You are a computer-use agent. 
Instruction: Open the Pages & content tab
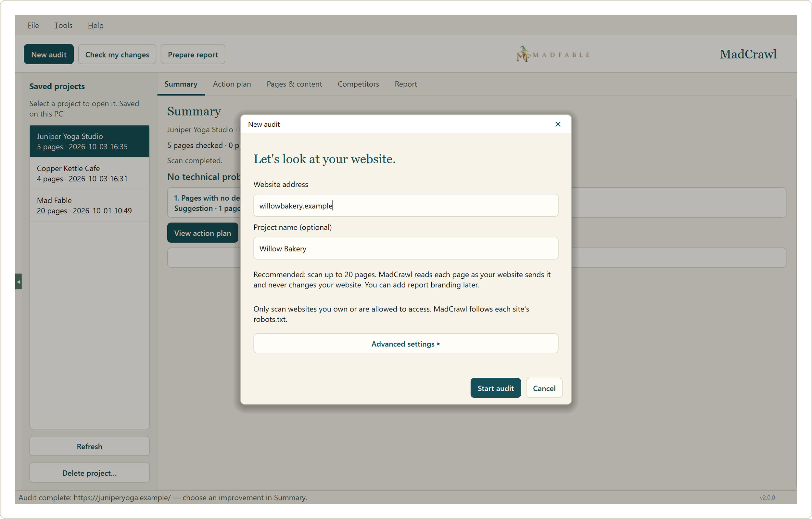coord(294,84)
